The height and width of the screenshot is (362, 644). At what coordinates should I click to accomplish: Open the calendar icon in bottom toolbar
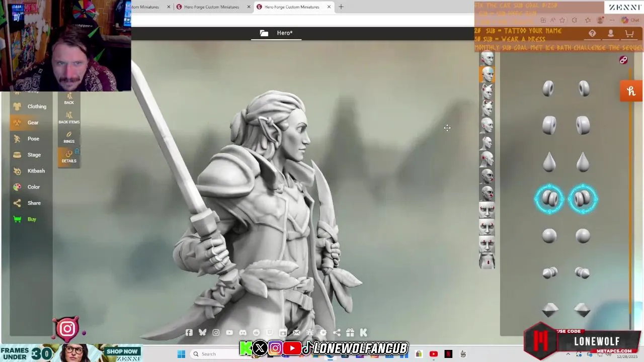283,333
